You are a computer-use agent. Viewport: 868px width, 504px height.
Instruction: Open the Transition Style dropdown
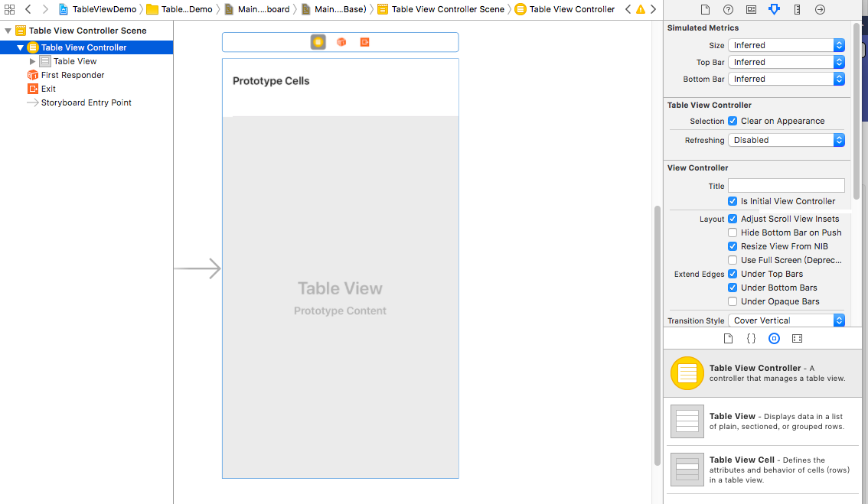coord(786,320)
